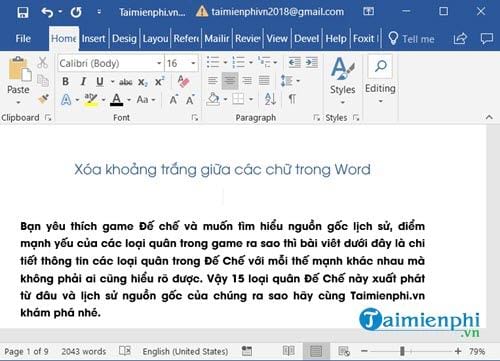Save the document with the floppy icon
The image size is (500, 361).
(23, 13)
